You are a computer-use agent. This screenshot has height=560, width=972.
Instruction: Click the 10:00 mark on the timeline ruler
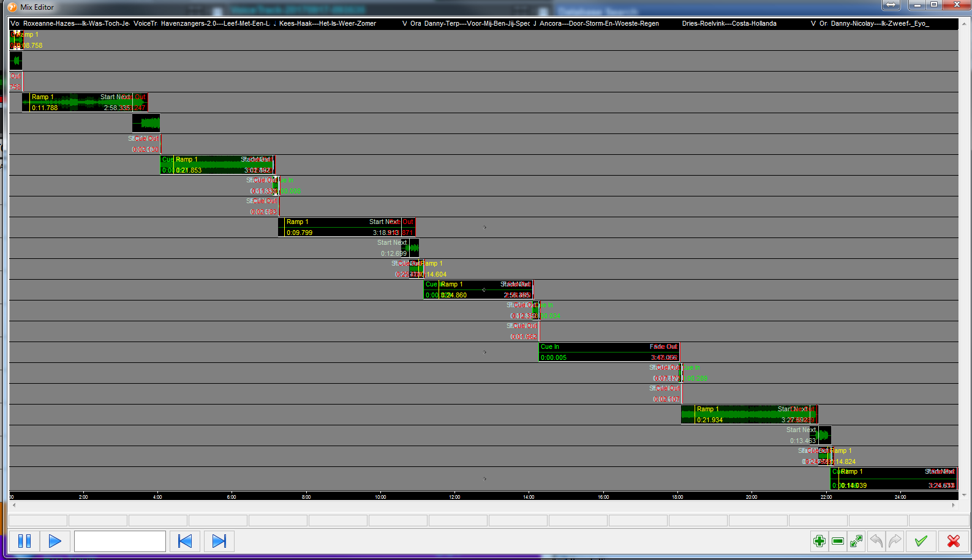coord(380,496)
